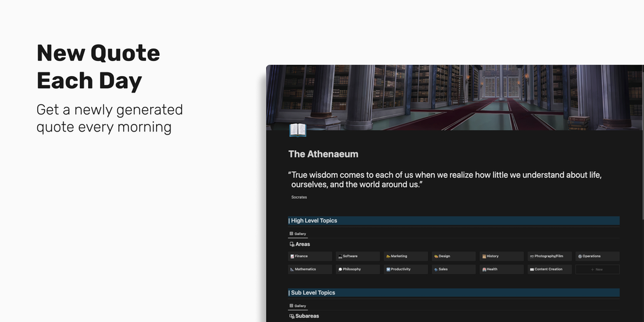The height and width of the screenshot is (322, 644).
Task: Open the Design area card
Action: click(453, 257)
